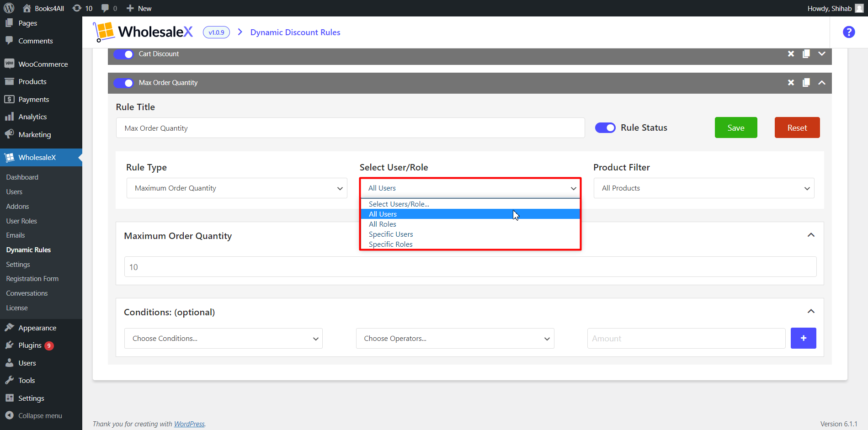The image size is (868, 430).
Task: Expand the Cart Discount rule chevron
Action: 822,54
